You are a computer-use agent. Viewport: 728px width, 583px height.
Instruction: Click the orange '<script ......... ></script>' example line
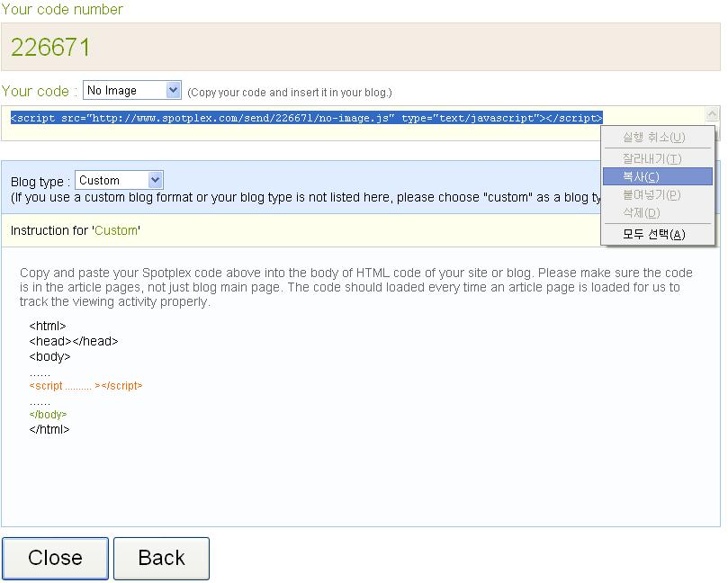tap(85, 386)
